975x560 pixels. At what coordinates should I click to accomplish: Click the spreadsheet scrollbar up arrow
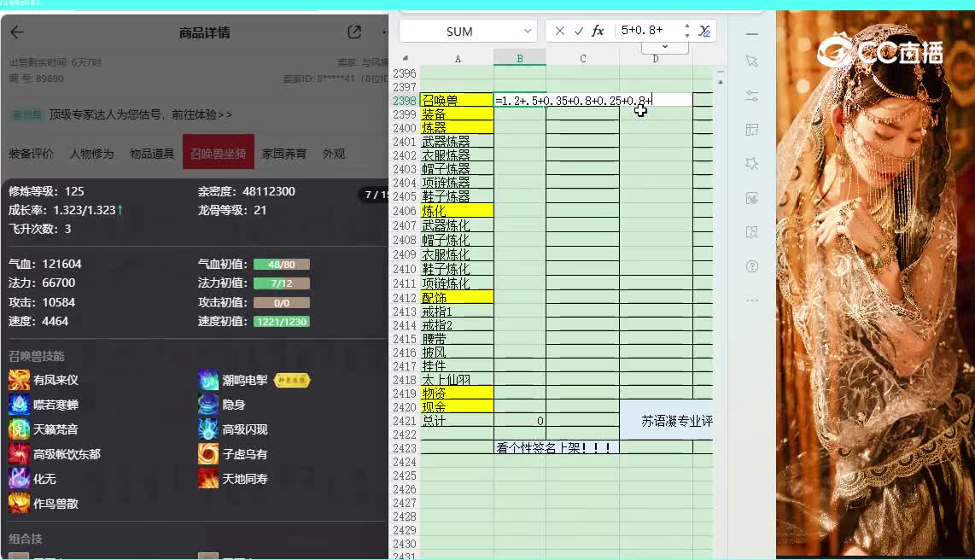click(721, 81)
